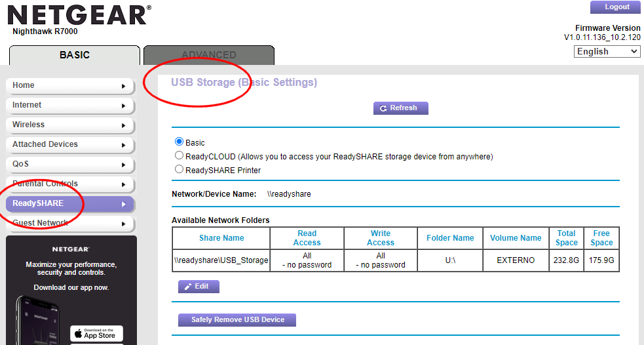
Task: Switch to the BASIC tab
Action: point(74,55)
